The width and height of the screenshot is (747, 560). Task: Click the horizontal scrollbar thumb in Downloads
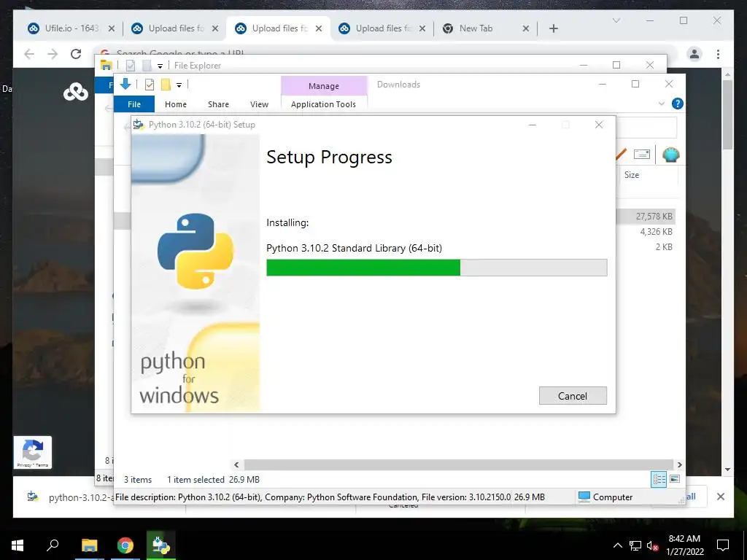pos(458,464)
